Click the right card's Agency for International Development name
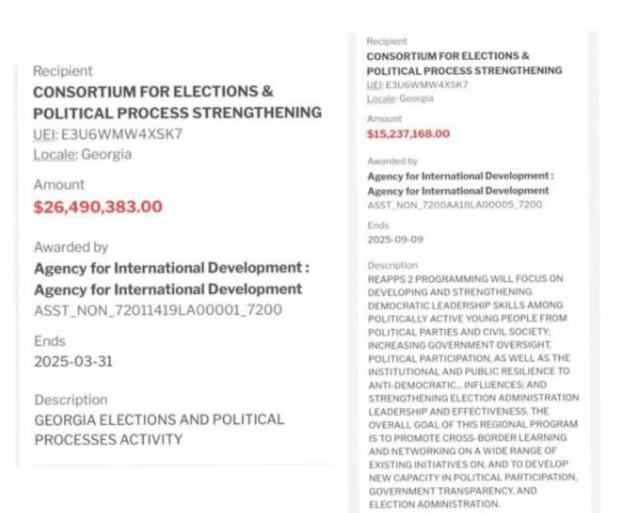630x513 pixels. coord(460,183)
